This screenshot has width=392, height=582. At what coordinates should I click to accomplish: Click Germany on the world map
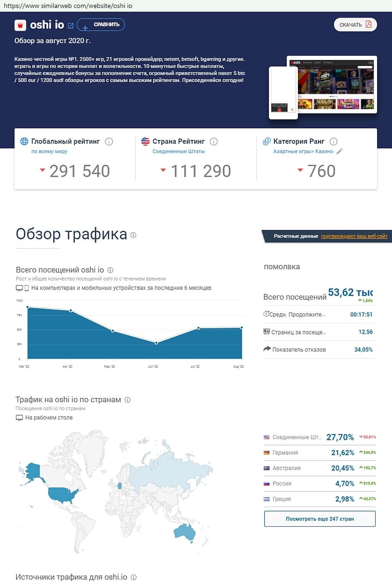coord(120,486)
